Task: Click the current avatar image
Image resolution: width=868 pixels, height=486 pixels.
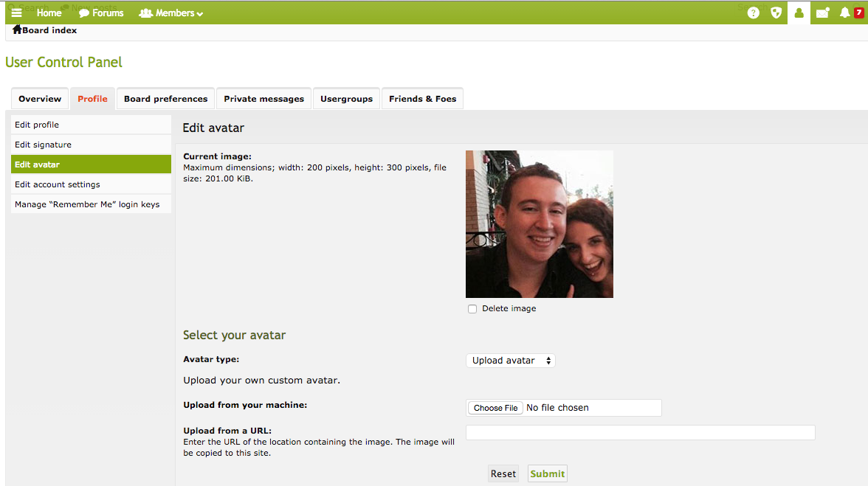Action: (539, 224)
